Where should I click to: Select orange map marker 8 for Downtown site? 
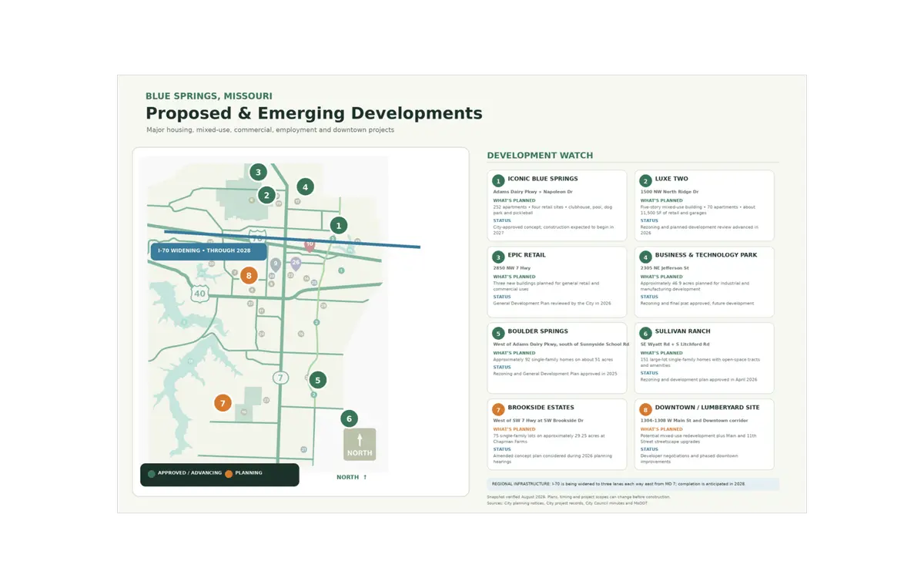coord(248,275)
